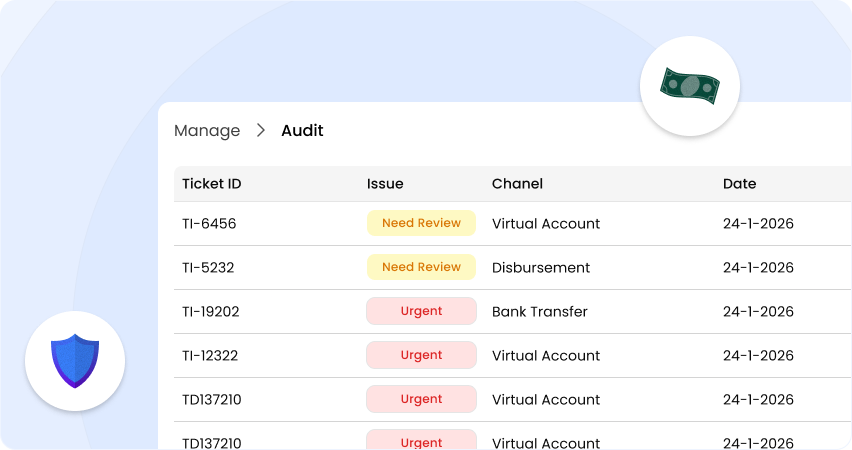The image size is (852, 450).
Task: Sort by the Ticket ID column header
Action: click(x=212, y=184)
